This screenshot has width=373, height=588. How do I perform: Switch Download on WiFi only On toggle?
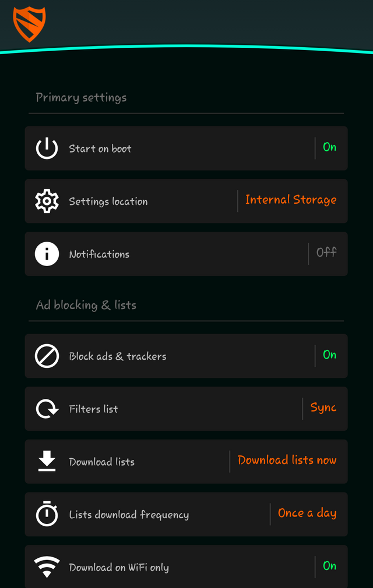329,566
